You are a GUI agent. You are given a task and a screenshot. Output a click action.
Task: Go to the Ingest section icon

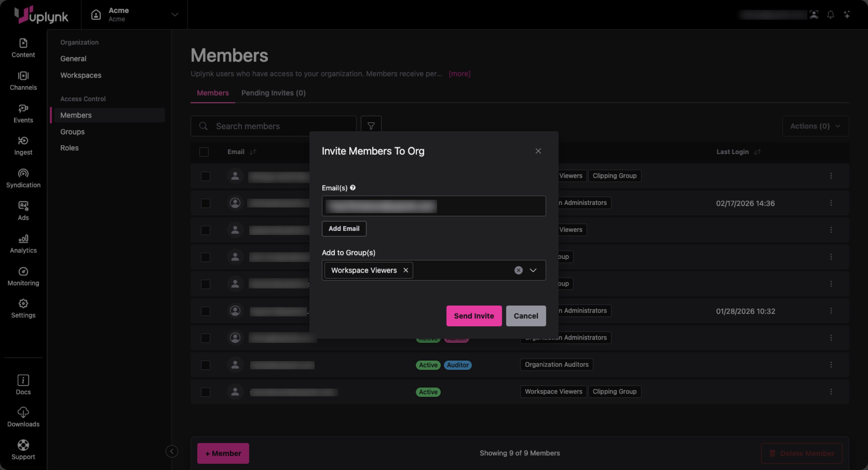(x=23, y=145)
